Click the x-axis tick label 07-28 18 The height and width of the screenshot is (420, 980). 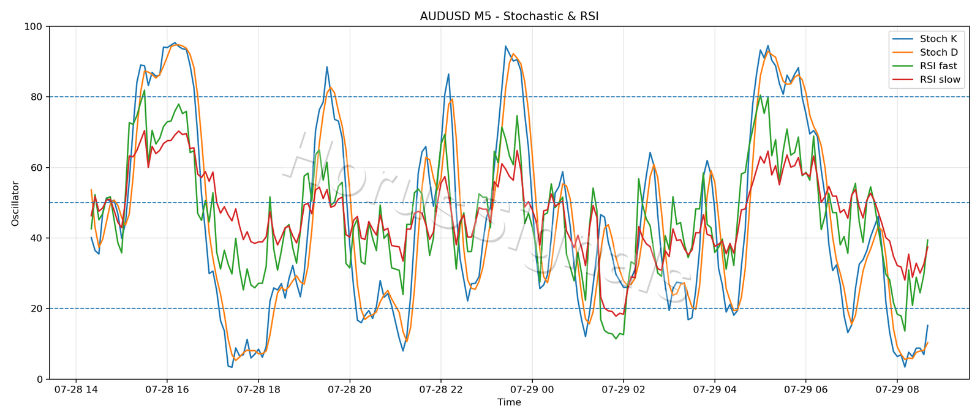(x=258, y=389)
